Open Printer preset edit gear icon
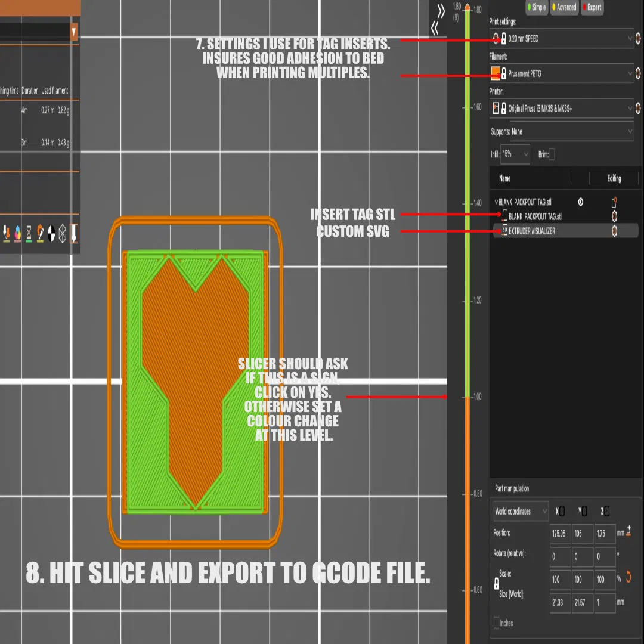The width and height of the screenshot is (644, 644). [638, 109]
